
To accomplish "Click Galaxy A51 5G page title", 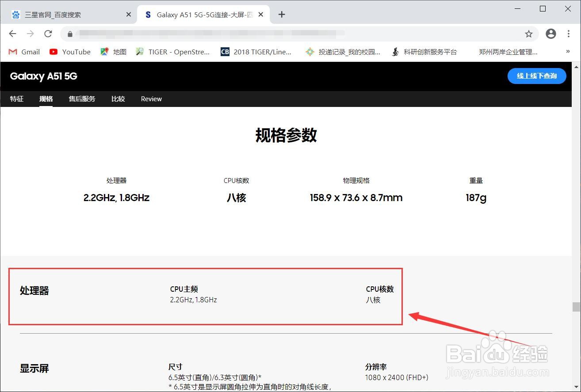I will tap(44, 76).
